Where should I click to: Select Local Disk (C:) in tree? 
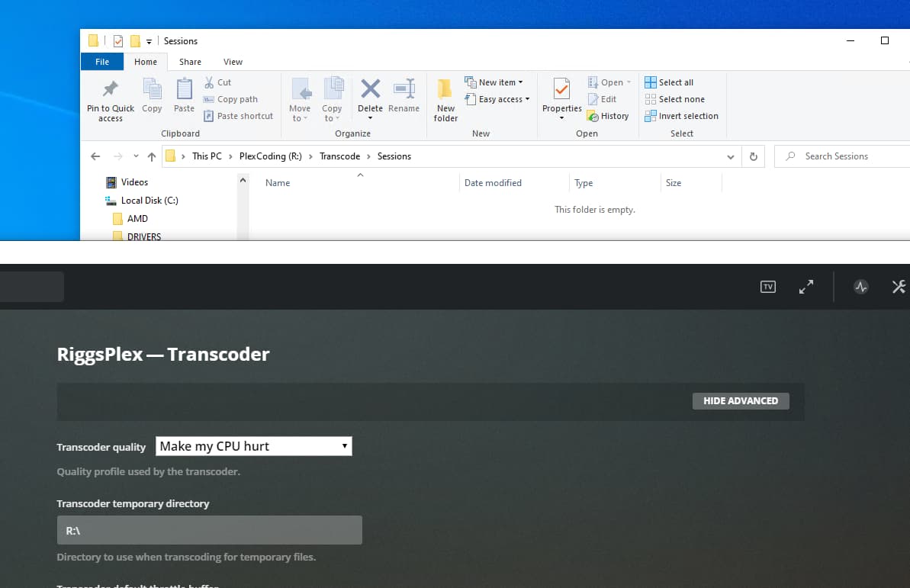click(142, 201)
